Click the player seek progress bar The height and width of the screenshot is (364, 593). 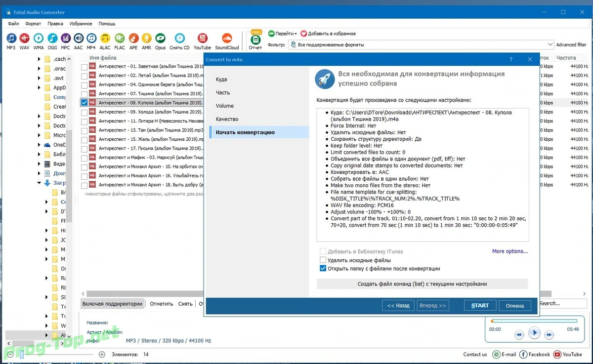point(533,321)
